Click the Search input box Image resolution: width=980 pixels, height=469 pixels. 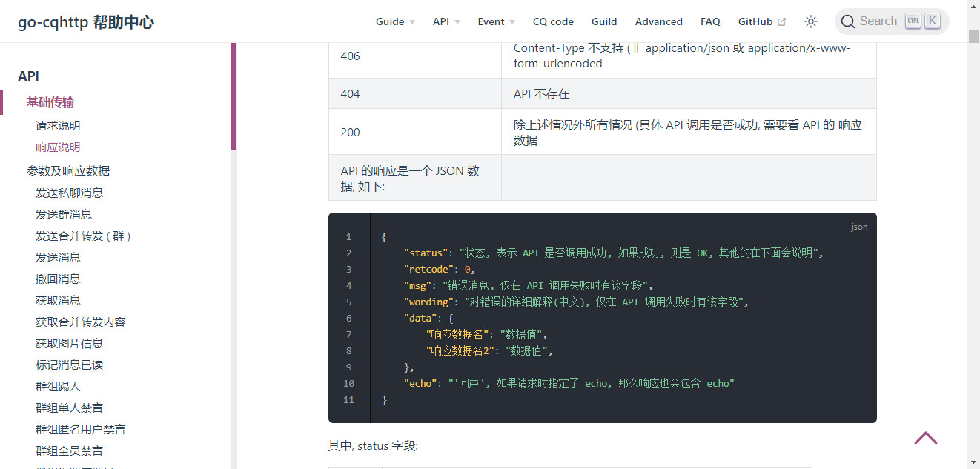(x=892, y=21)
